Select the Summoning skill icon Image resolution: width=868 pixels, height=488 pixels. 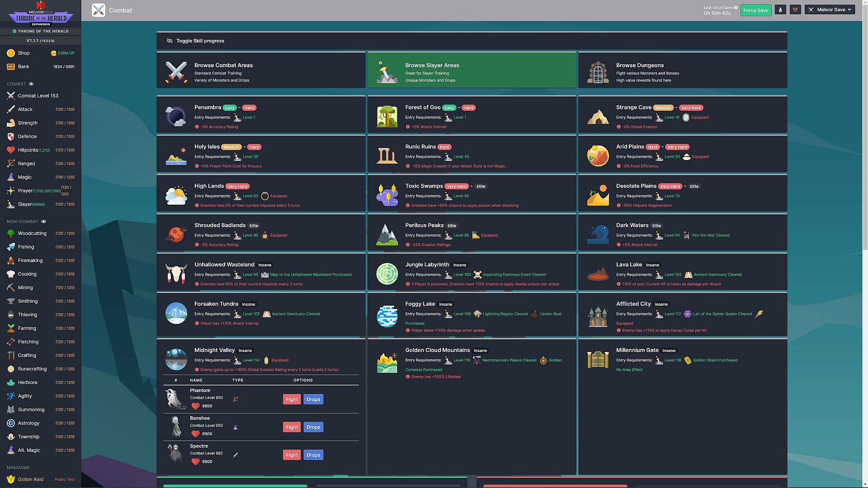point(11,410)
